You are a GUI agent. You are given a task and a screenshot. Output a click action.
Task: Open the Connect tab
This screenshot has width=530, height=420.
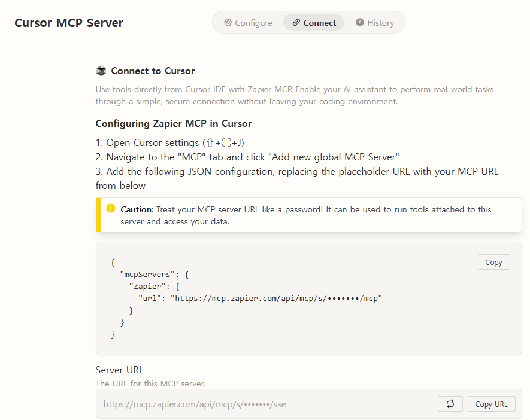point(314,23)
